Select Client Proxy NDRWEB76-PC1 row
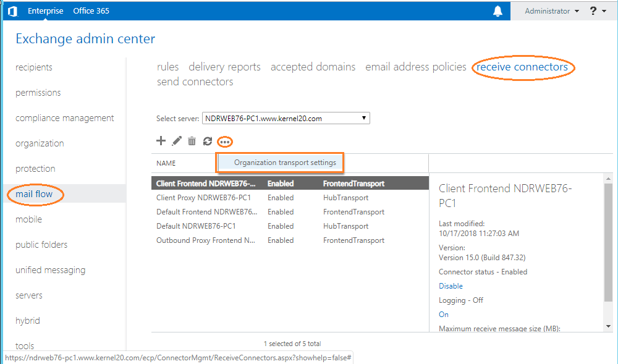The width and height of the screenshot is (618, 364). (290, 198)
